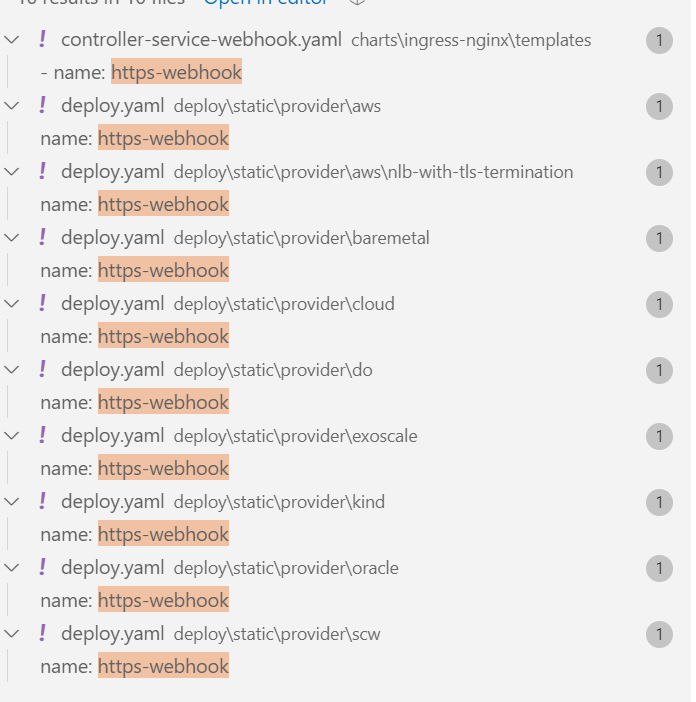Collapse the do provider deploy.yaml results

pos(12,370)
